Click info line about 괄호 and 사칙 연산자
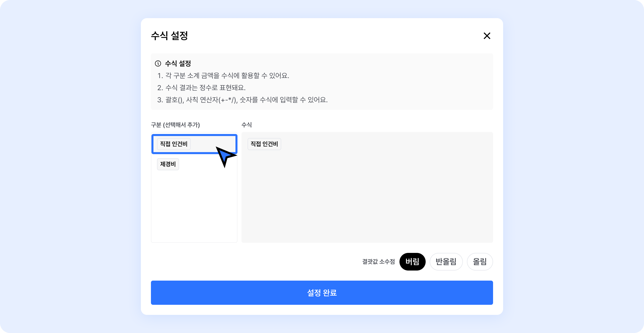Screen dimensions: 644x333 [x=242, y=100]
